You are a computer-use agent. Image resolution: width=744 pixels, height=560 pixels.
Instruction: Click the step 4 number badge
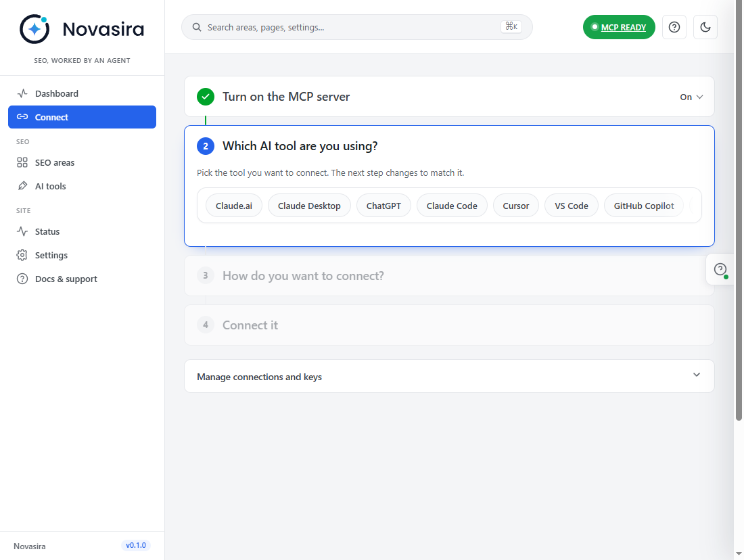click(x=206, y=325)
